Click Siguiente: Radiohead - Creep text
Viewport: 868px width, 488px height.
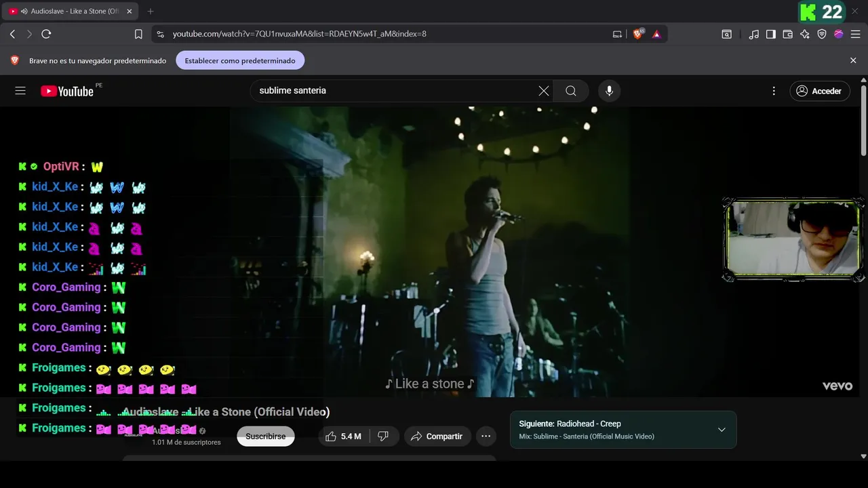click(x=570, y=424)
